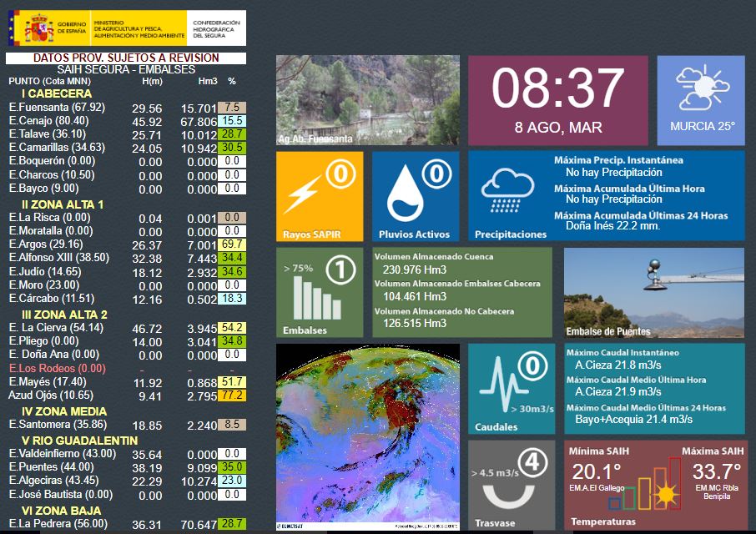Click the E.Puentes (44.00) row label

(51, 467)
